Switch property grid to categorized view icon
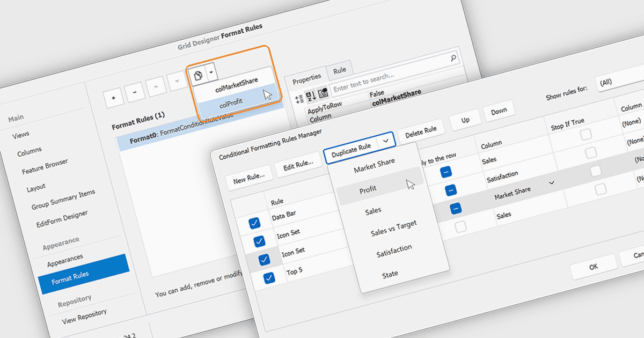The width and height of the screenshot is (644, 338). (300, 99)
